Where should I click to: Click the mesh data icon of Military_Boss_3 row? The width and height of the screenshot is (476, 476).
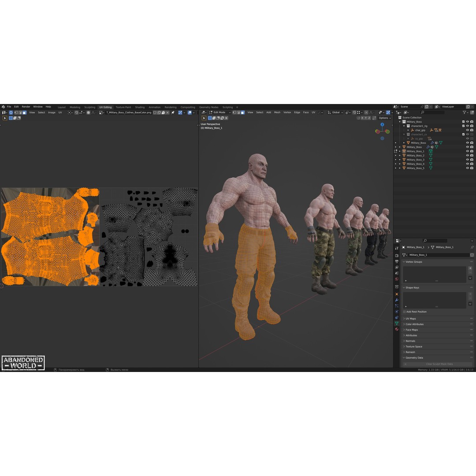coord(431,160)
